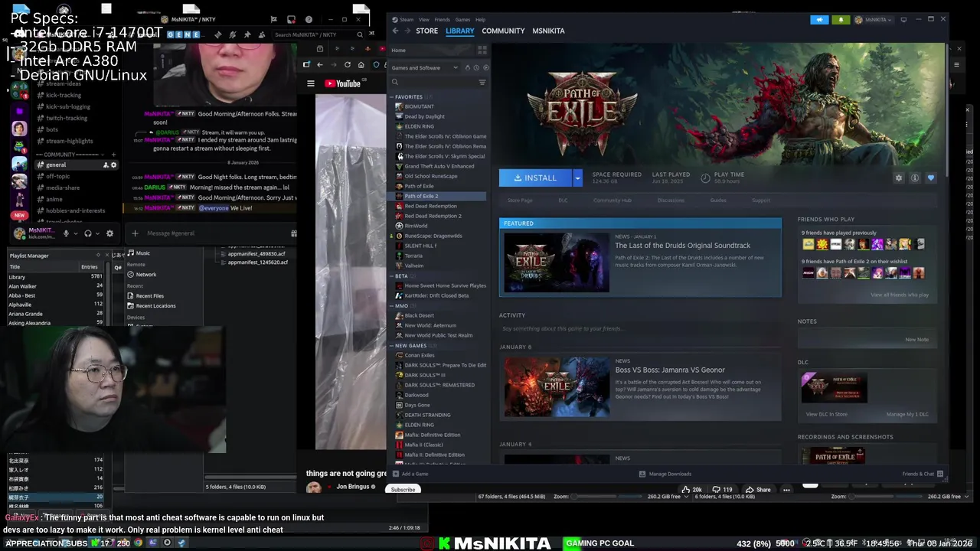
Task: Click Manage My 1 DLC link
Action: click(907, 414)
